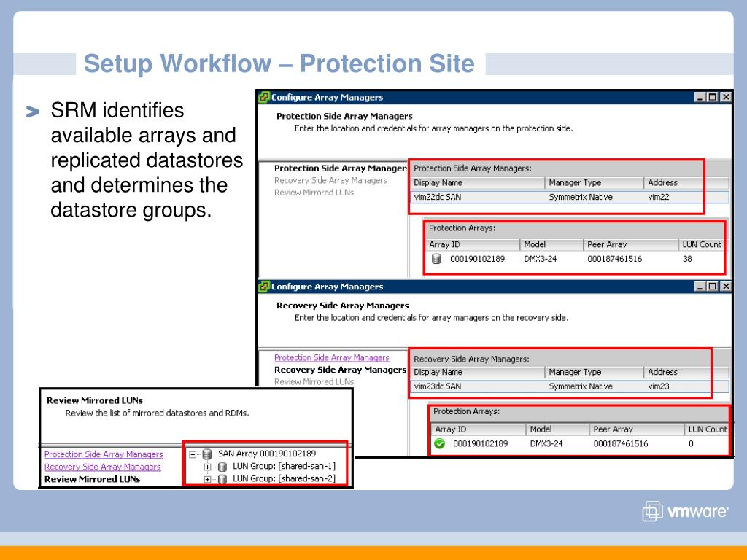
Task: Sort by Model in lower Protection Arrays table
Action: 557,429
